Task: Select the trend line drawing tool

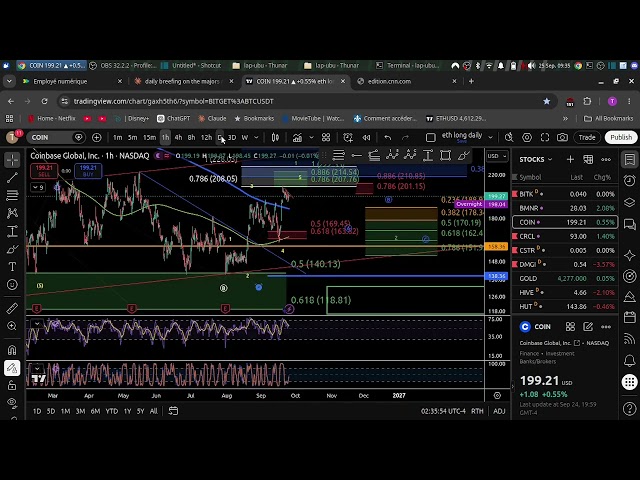Action: (12, 178)
